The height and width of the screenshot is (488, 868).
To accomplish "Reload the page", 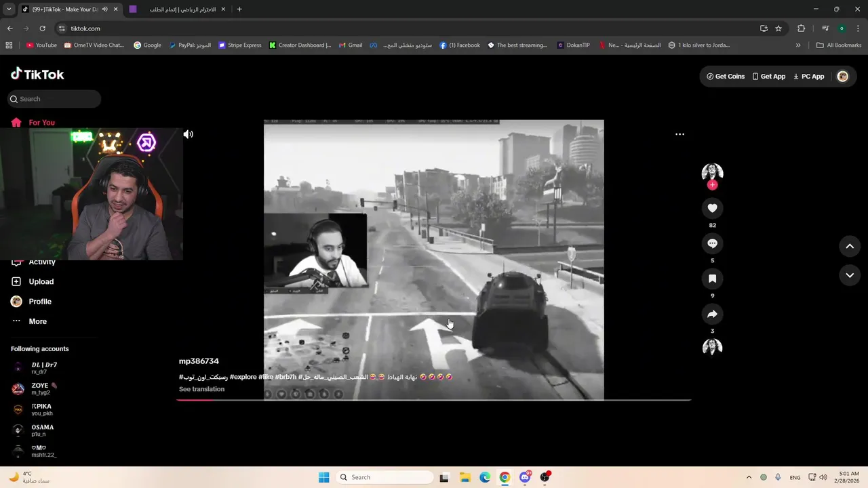I will [x=42, y=28].
